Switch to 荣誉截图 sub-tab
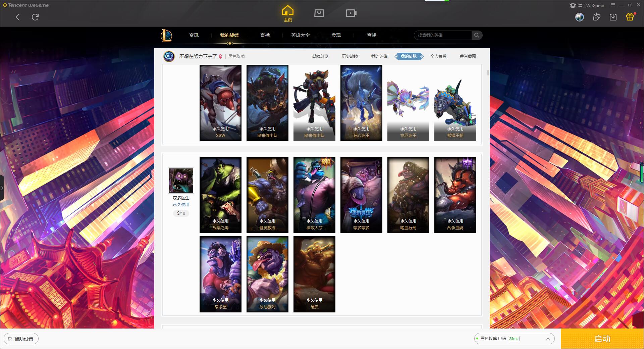The image size is (644, 349). [468, 56]
